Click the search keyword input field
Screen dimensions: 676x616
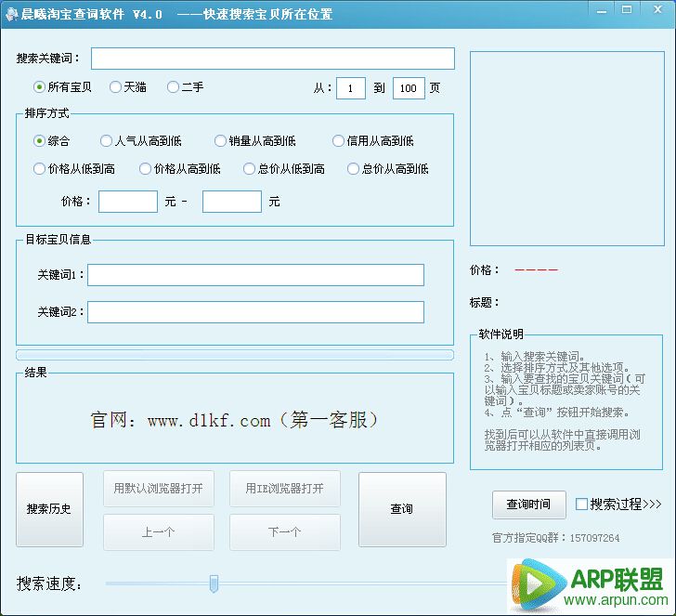(272, 59)
